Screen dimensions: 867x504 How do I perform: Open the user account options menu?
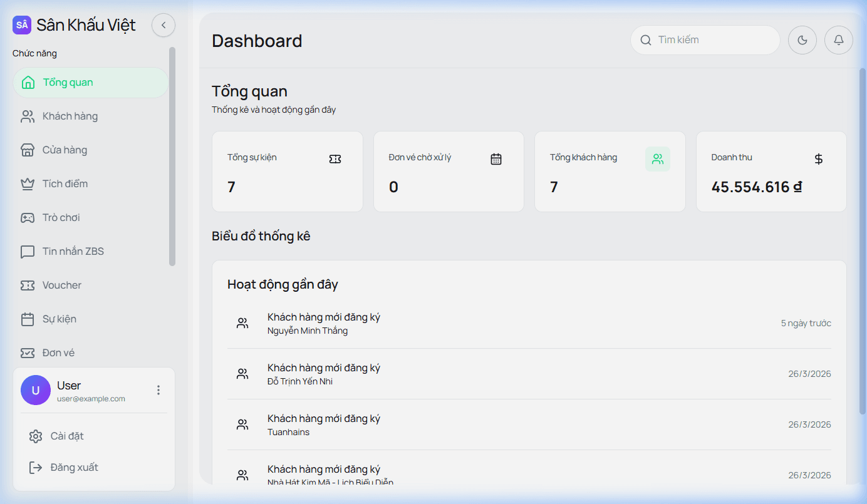(158, 390)
